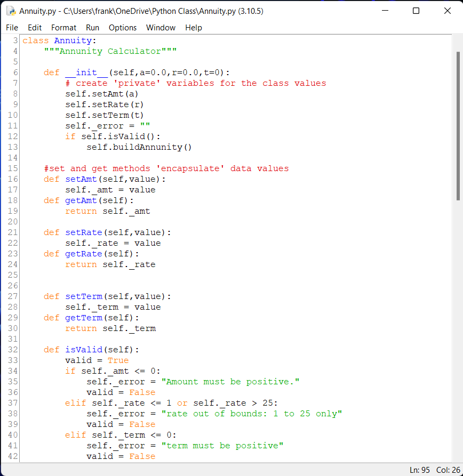Click the comment about 'private' variables
This screenshot has width=463, height=476.
click(x=196, y=83)
